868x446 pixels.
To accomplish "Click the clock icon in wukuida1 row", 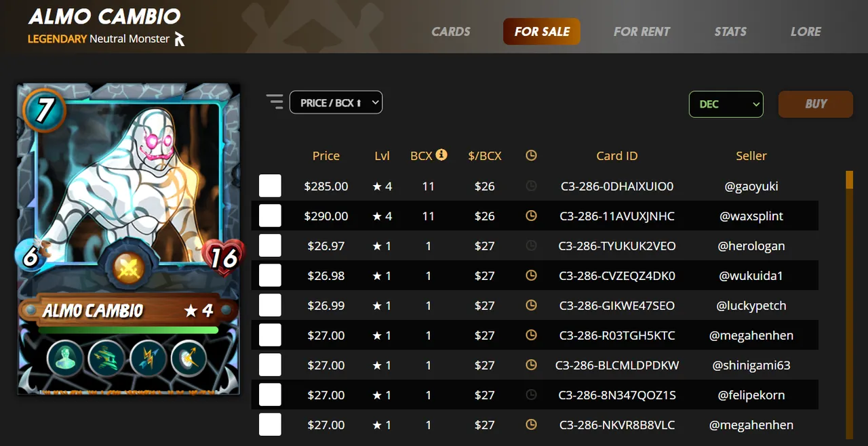I will pos(531,275).
